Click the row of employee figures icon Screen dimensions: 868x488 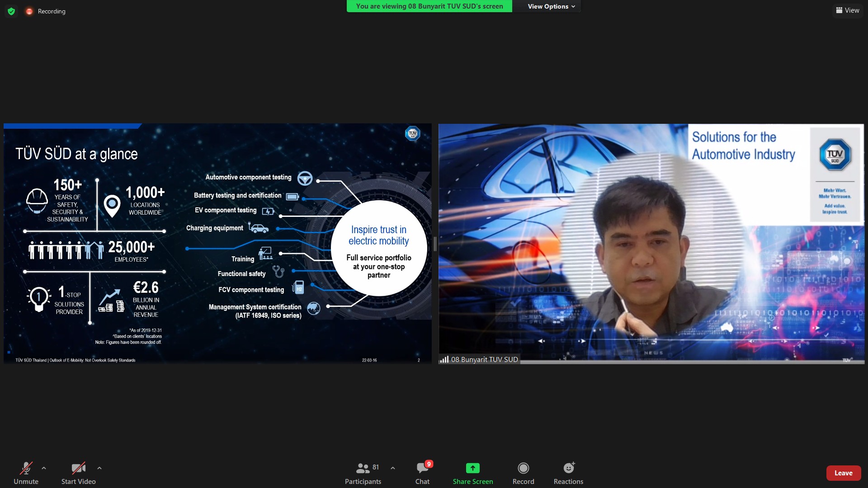(x=66, y=250)
